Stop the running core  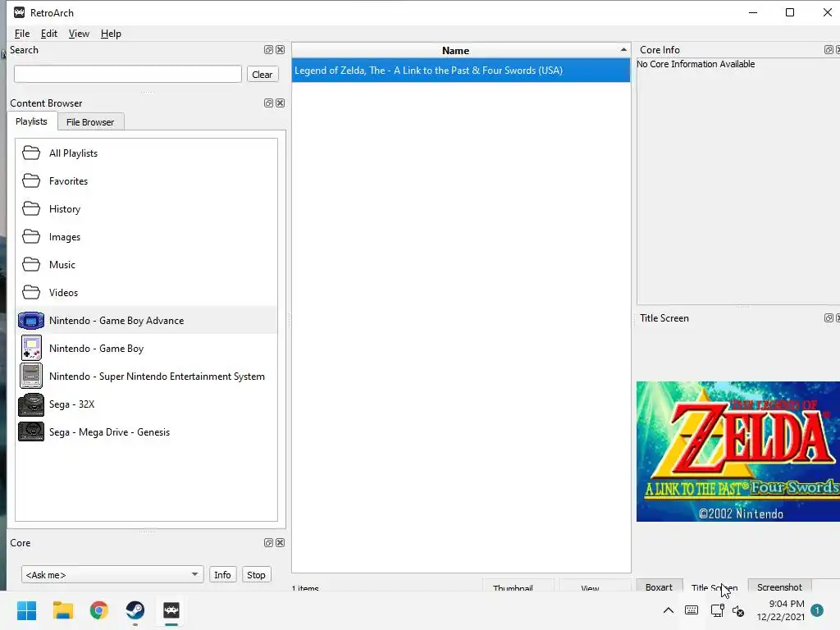256,575
